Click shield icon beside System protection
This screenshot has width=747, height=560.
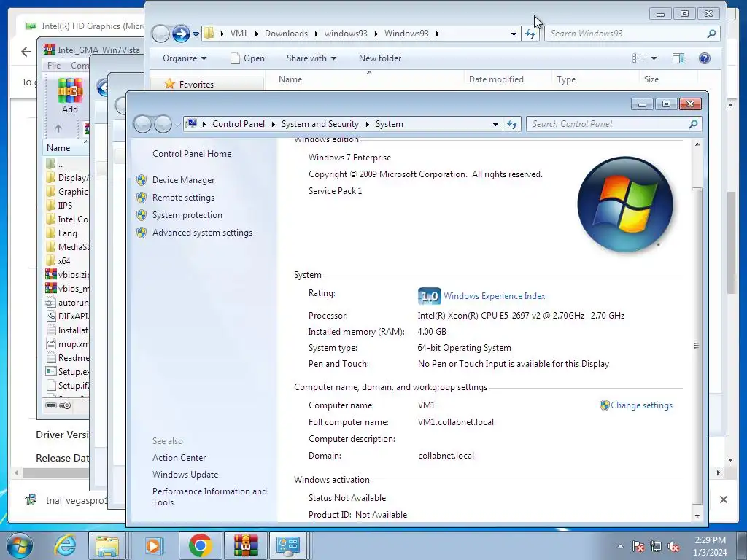pos(142,215)
